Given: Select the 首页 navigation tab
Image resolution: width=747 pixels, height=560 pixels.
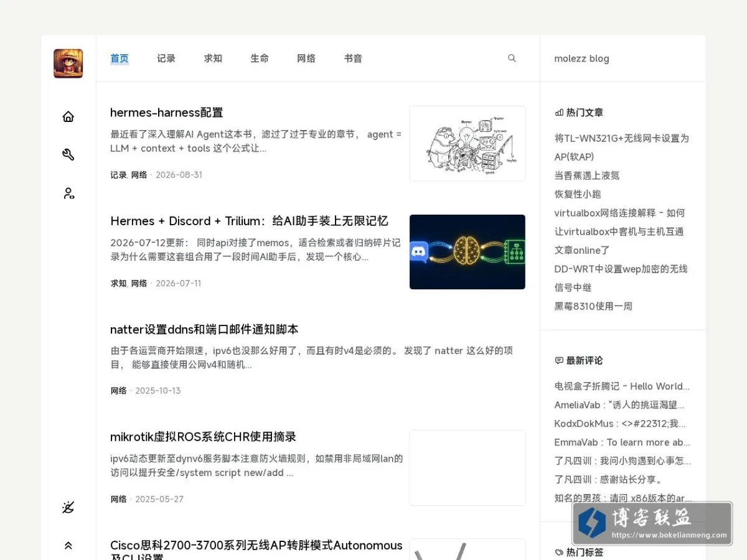Looking at the screenshot, I should coord(120,58).
